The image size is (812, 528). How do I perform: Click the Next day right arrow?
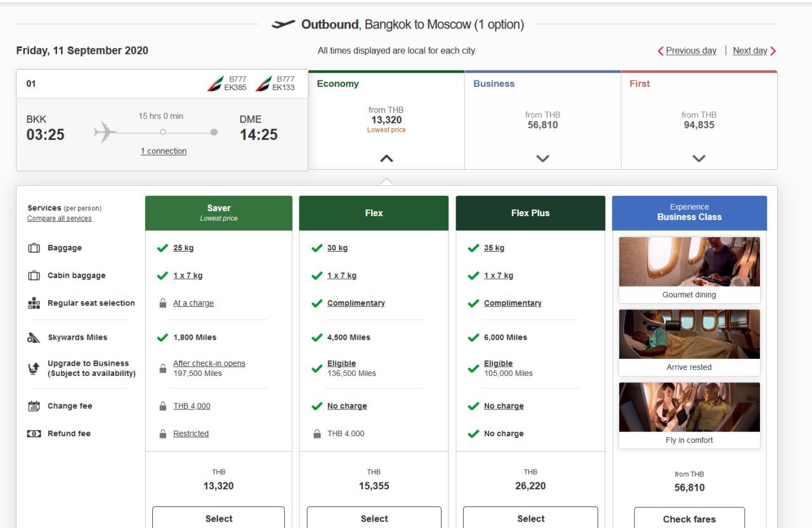[773, 51]
